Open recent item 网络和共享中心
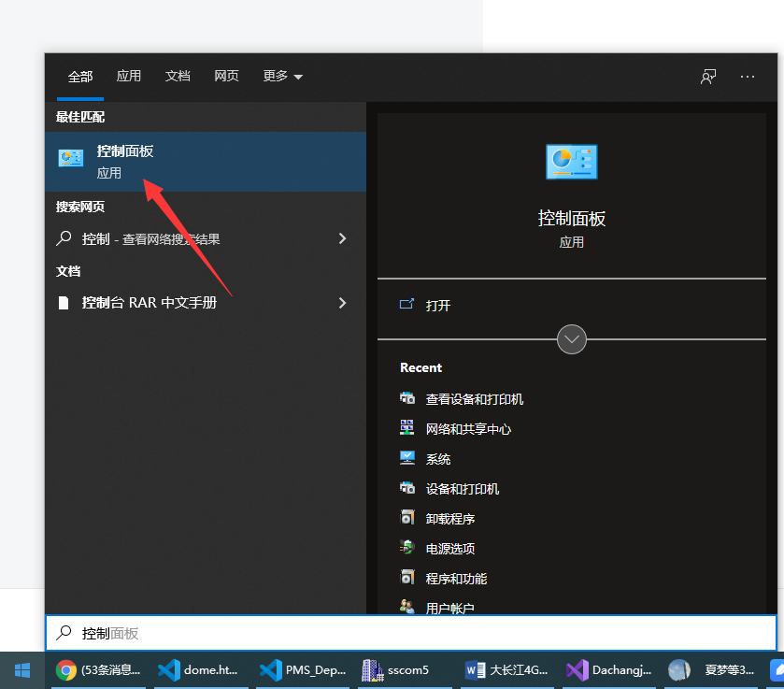Image resolution: width=784 pixels, height=689 pixels. coord(468,429)
